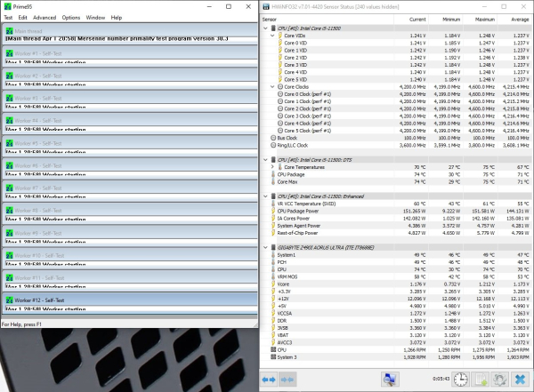Viewport: 534px width, 392px height.
Task: Click the Prime95 icon on Main thread window
Action: 9,31
